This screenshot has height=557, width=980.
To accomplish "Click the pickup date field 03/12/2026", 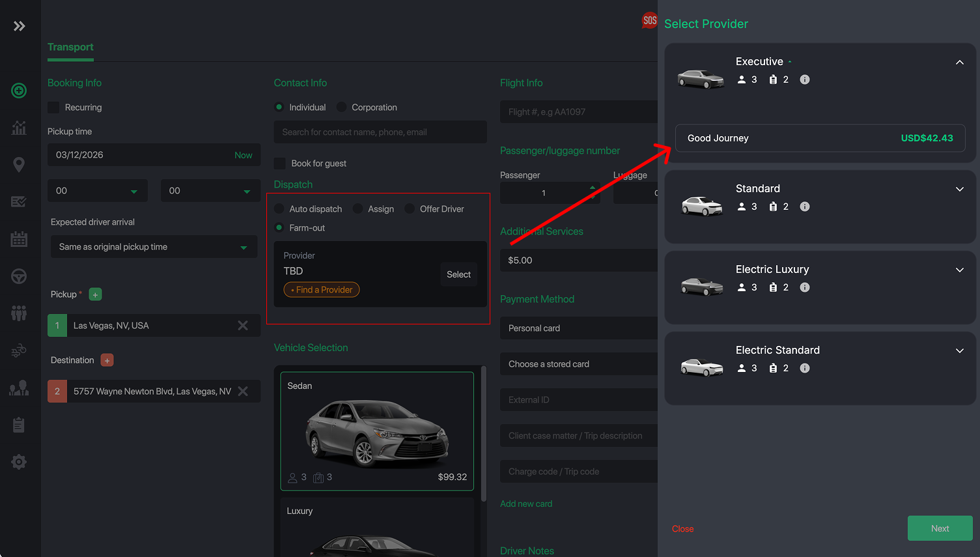I will [x=154, y=155].
